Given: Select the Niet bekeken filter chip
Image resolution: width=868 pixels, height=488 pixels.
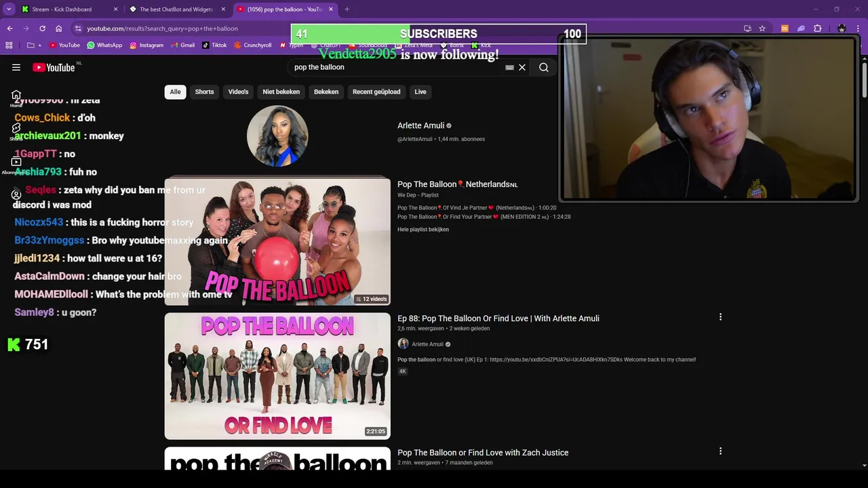Looking at the screenshot, I should point(281,91).
